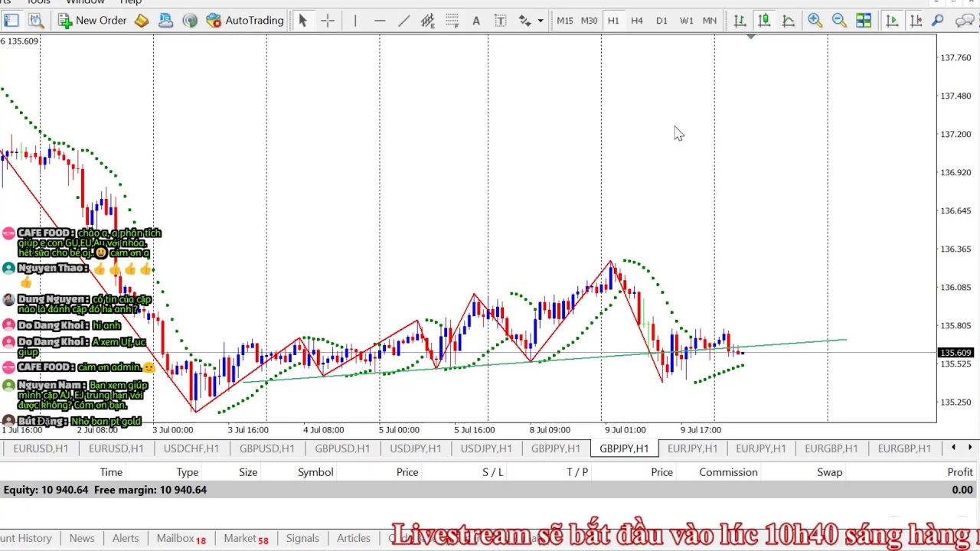
Task: Select the text label tool
Action: 501,21
